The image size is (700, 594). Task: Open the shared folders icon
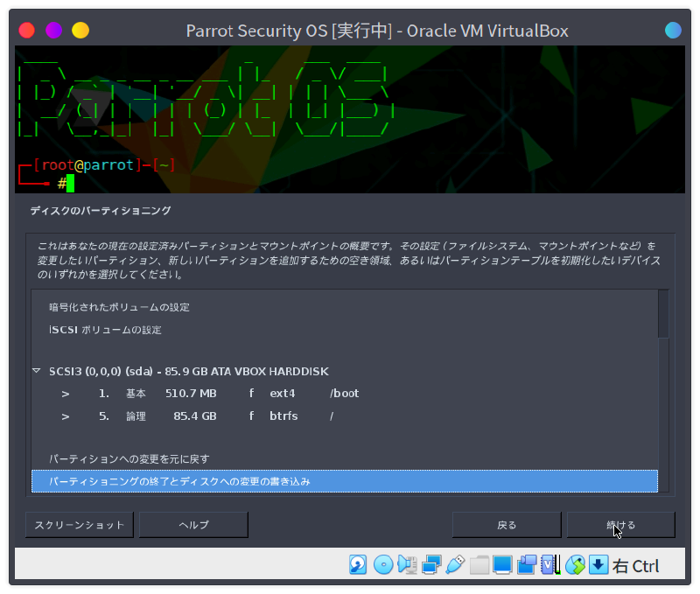pos(479,565)
